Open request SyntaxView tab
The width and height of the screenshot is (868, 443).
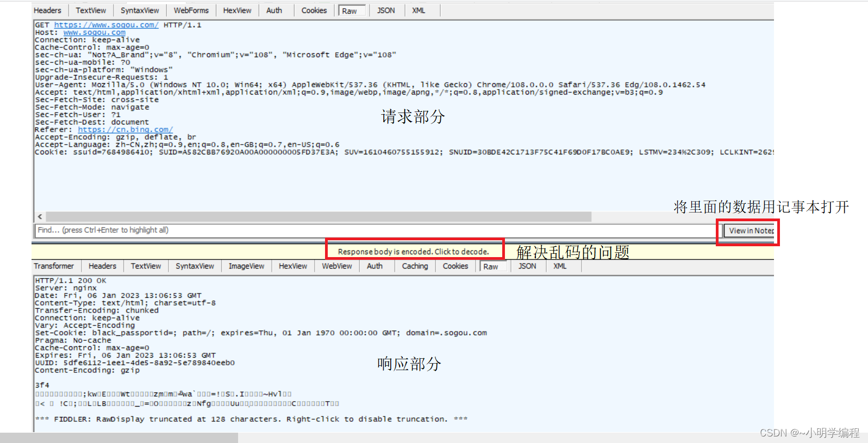coord(140,10)
